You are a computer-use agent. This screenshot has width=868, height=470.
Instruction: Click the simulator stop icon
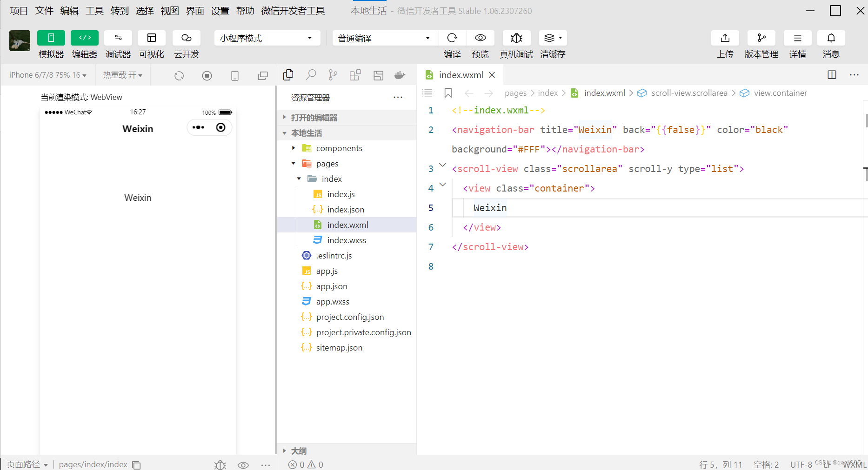207,75
